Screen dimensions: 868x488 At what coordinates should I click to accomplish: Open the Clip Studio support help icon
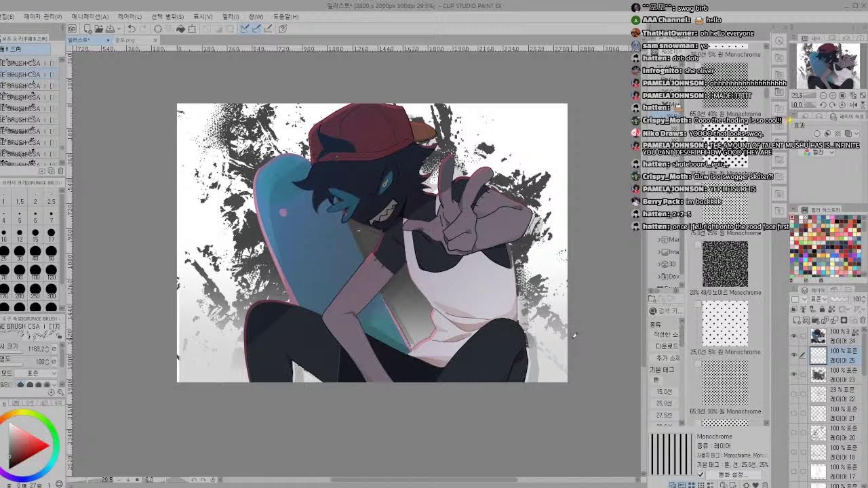(283, 29)
